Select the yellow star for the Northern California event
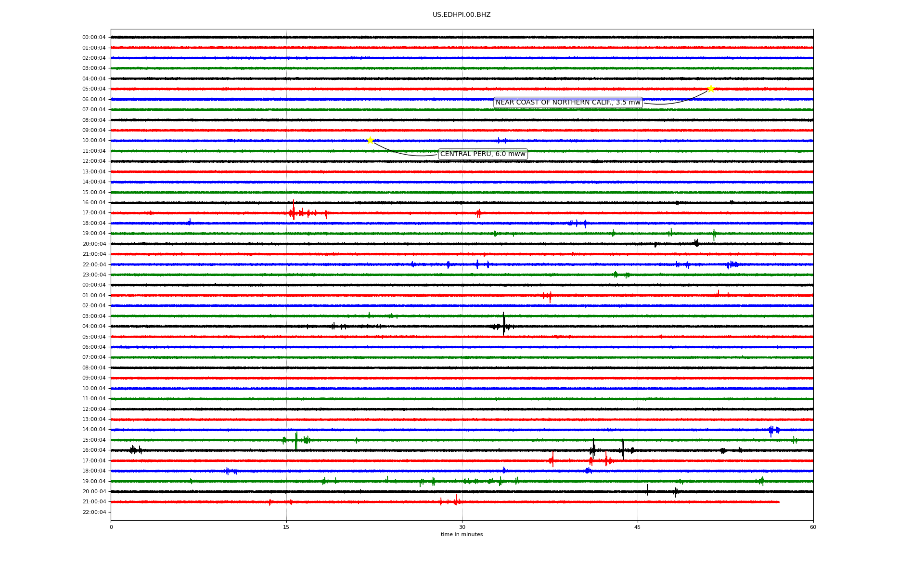 [711, 89]
